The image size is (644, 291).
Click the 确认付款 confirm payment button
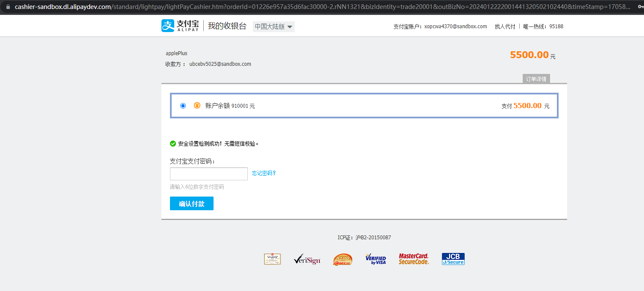click(x=192, y=203)
